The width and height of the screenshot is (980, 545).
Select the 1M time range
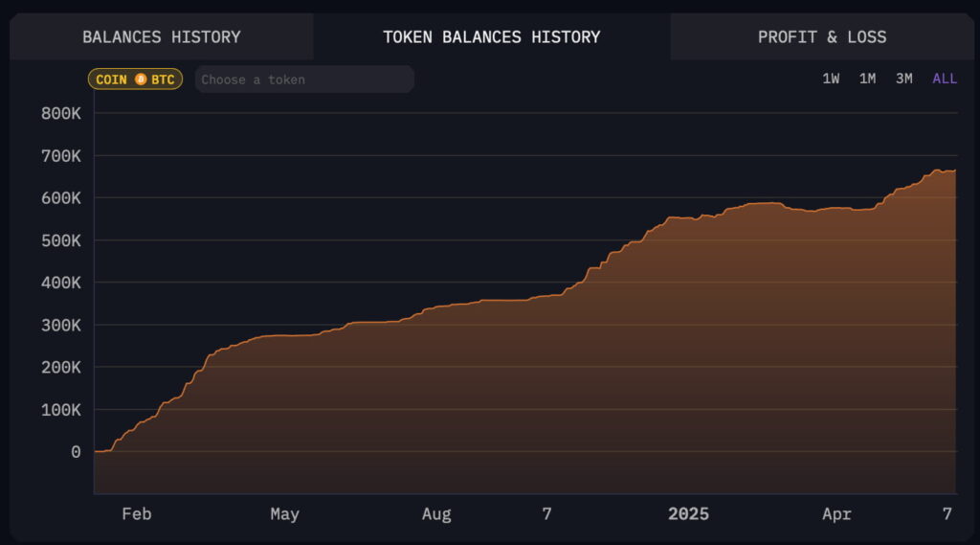coord(867,79)
